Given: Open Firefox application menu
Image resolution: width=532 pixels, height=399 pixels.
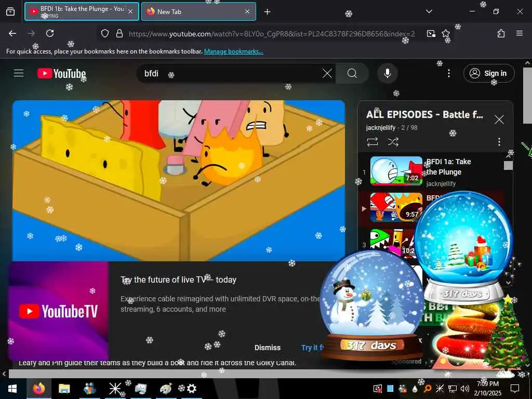Looking at the screenshot, I should (x=520, y=33).
